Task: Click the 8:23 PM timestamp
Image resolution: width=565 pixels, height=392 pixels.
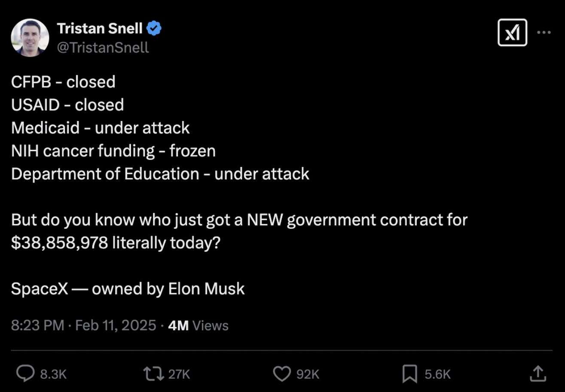Action: 38,325
